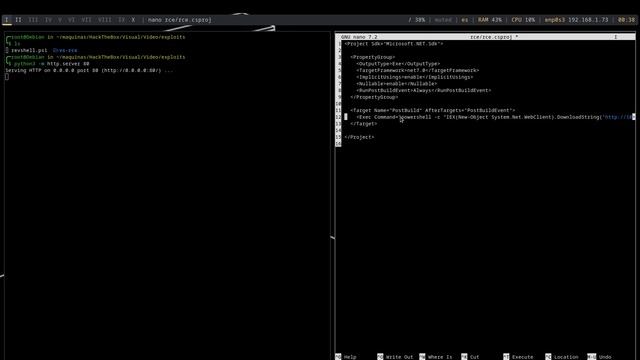Viewport: 640px width, 360px height.
Task: Switch to workspace IV in the top bar
Action: pos(49,20)
